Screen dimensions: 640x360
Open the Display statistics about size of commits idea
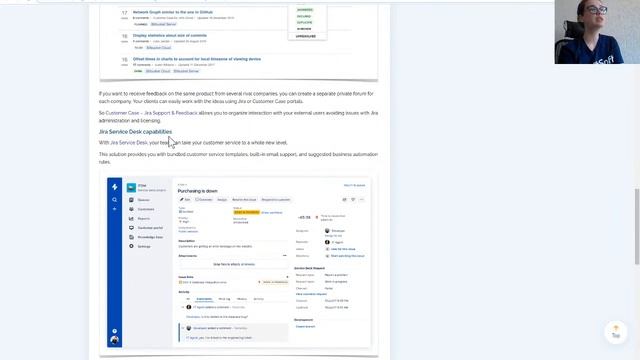tap(170, 36)
